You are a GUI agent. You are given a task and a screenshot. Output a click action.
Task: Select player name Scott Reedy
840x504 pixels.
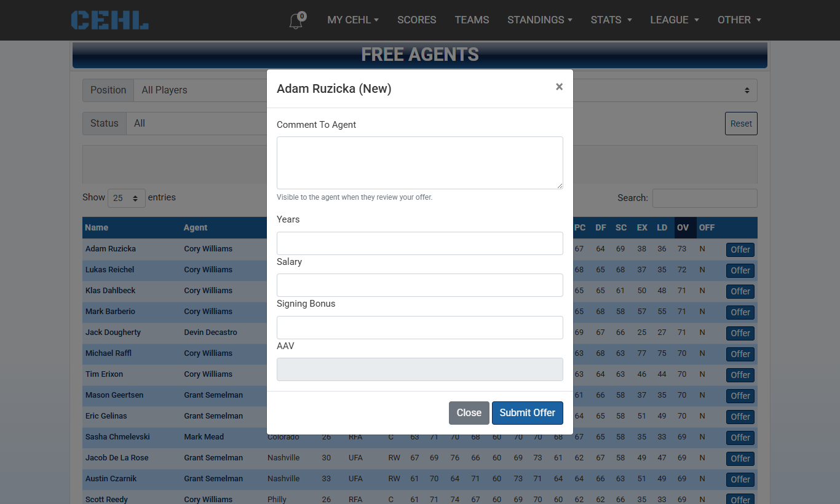point(107,499)
